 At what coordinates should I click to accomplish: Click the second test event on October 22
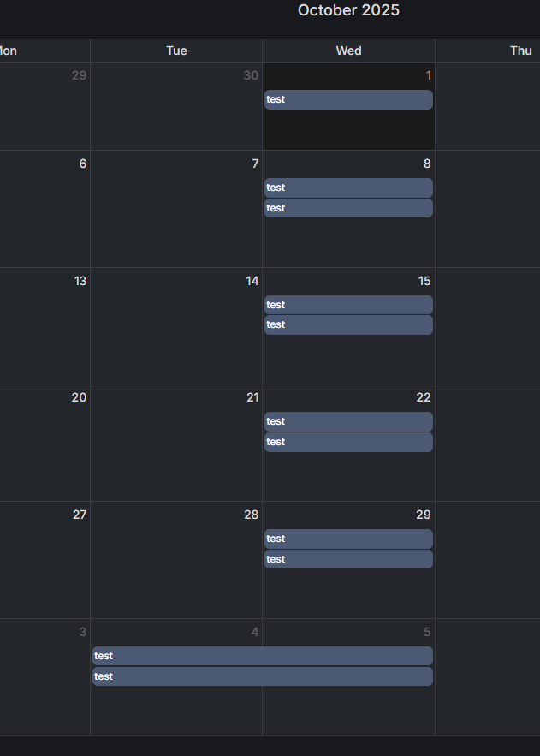click(x=348, y=442)
